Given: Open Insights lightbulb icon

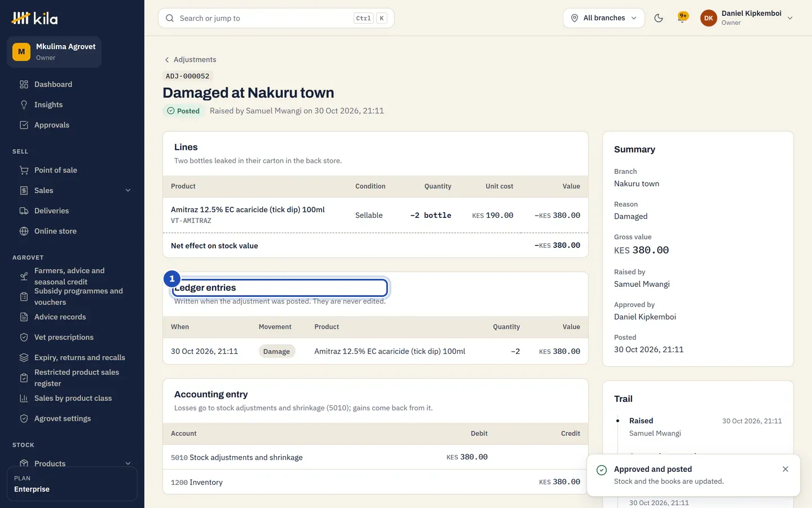Looking at the screenshot, I should pos(24,104).
